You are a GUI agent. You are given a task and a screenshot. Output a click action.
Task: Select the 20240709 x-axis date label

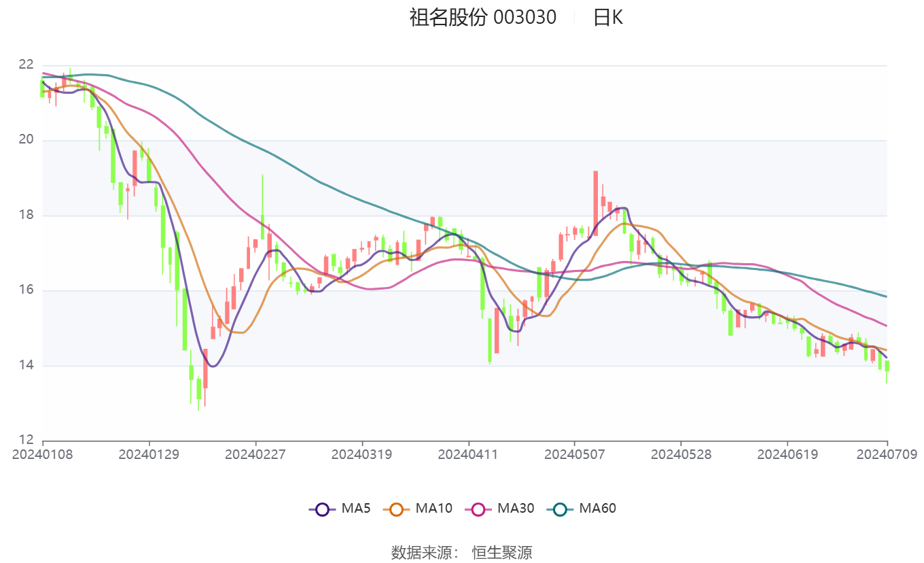[887, 454]
